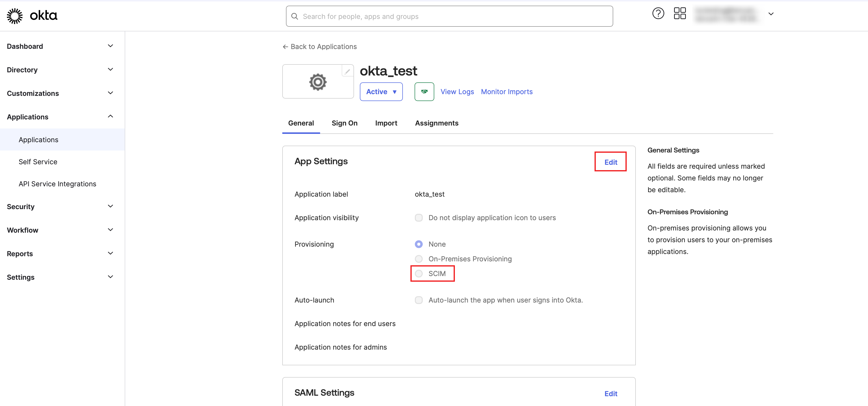
Task: Check Do not display application icon checkbox
Action: [x=419, y=218]
